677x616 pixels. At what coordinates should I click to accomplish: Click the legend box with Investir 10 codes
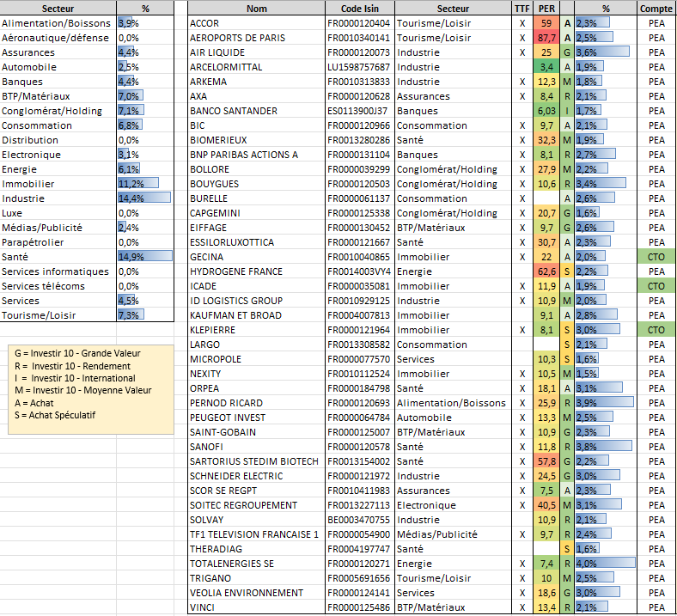coord(91,389)
